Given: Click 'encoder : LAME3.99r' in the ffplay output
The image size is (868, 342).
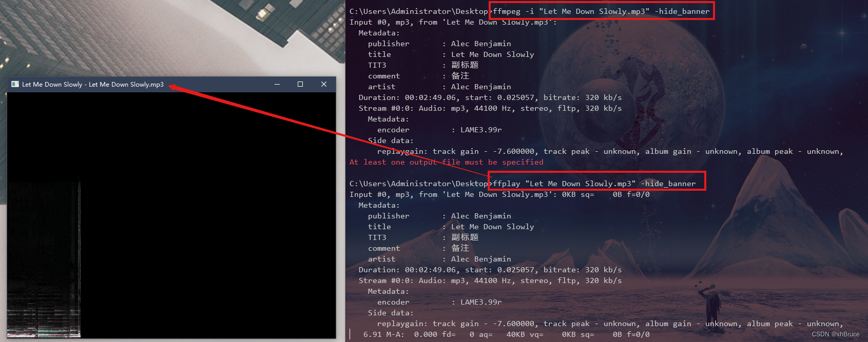Looking at the screenshot, I should 439,302.
